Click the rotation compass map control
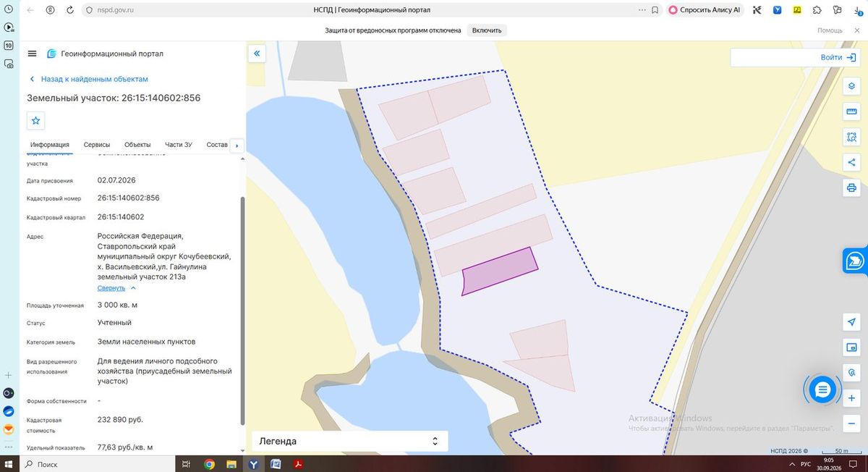This screenshot has width=868, height=472. 851,373
